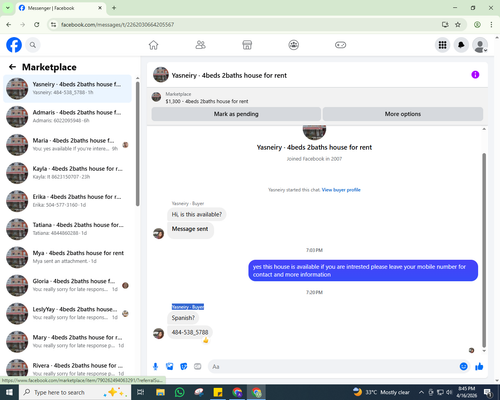Open notifications bell
Screen dimensions: 500x400
[x=461, y=45]
